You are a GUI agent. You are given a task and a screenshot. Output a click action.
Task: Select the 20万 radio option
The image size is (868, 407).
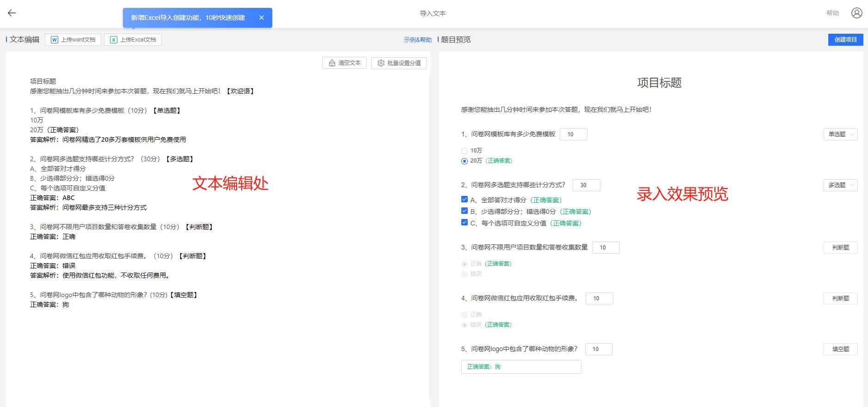click(465, 161)
